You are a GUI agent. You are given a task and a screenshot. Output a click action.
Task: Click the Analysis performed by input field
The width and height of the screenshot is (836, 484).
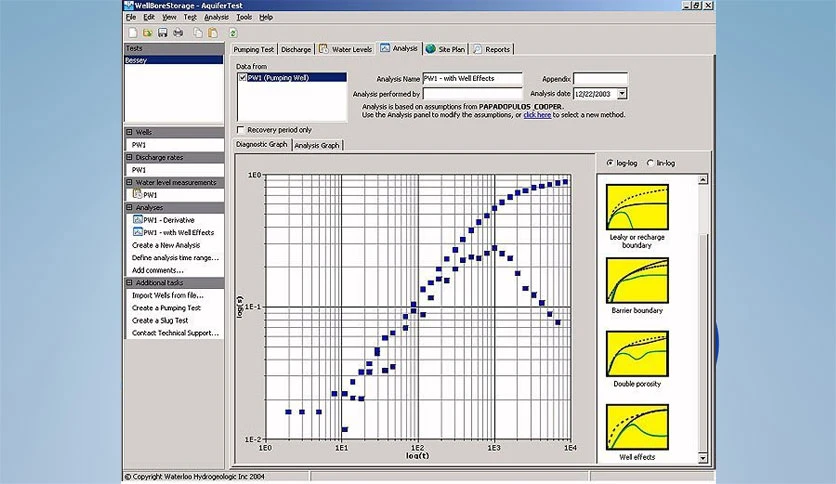tap(472, 94)
